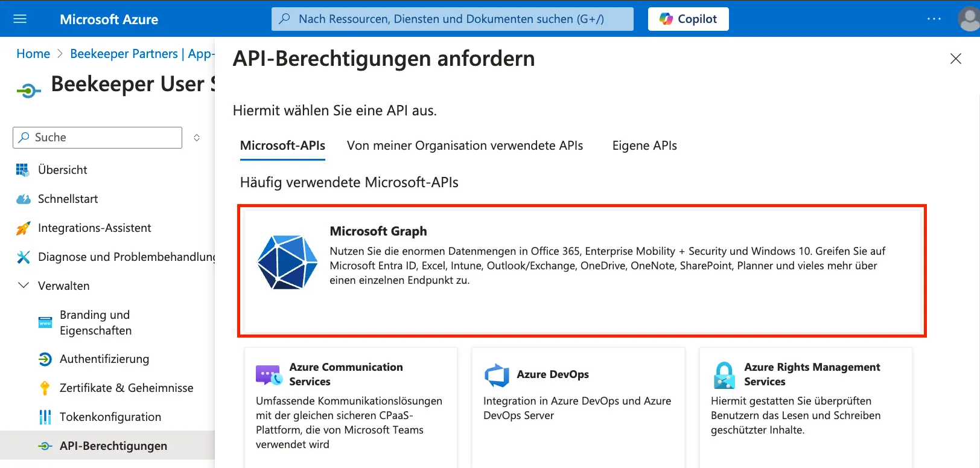Click the Übersicht grid icon

point(22,170)
